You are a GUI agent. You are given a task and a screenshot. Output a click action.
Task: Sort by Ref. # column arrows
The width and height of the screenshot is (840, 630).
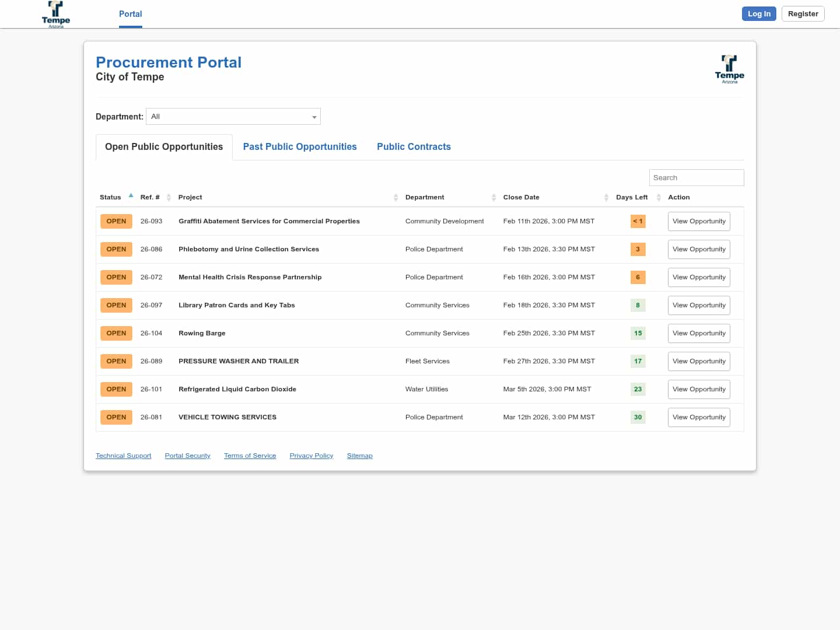pyautogui.click(x=169, y=198)
